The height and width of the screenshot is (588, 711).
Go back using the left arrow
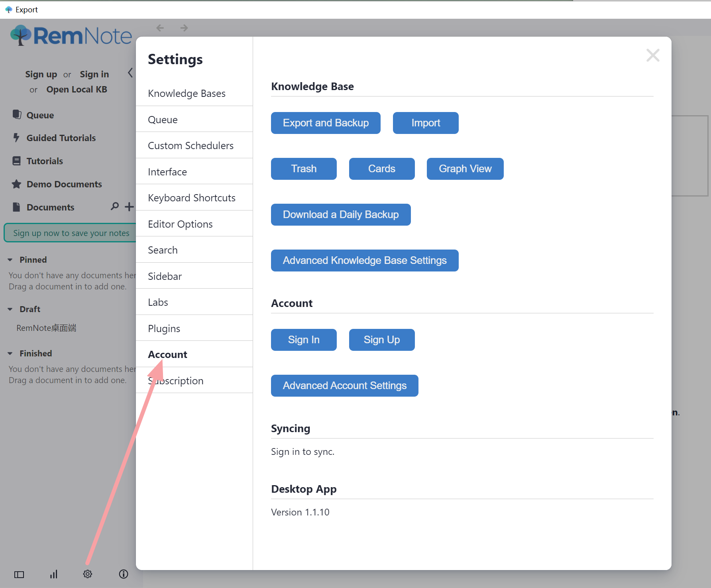(160, 28)
